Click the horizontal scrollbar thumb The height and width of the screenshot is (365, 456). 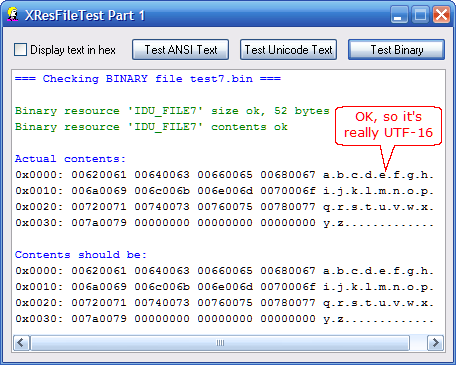220,343
